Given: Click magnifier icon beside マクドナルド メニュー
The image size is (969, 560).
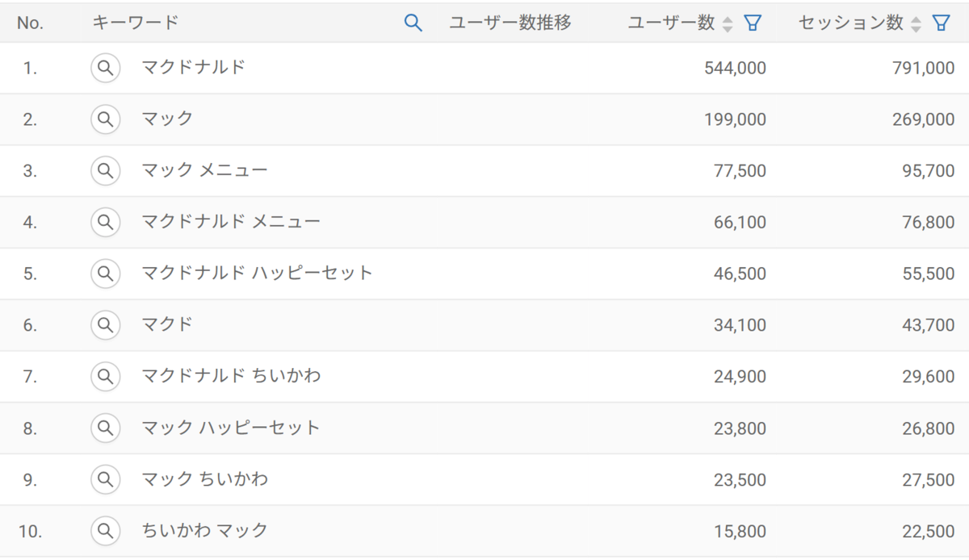Looking at the screenshot, I should [x=105, y=222].
